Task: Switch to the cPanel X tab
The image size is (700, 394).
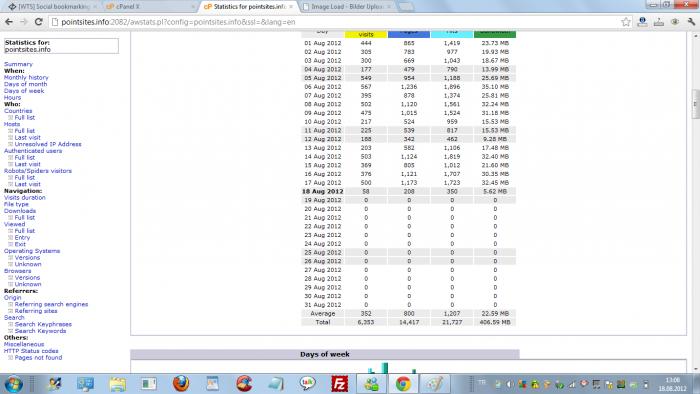Action: pos(149,7)
